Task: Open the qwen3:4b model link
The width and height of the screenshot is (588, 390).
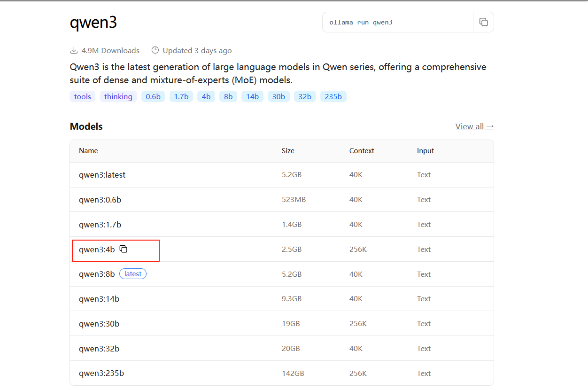Action: pyautogui.click(x=97, y=250)
